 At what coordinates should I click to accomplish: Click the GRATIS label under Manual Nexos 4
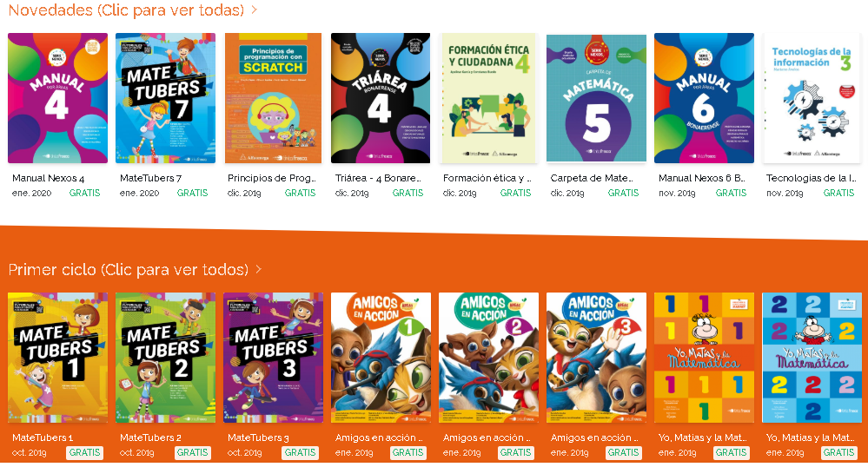84,193
